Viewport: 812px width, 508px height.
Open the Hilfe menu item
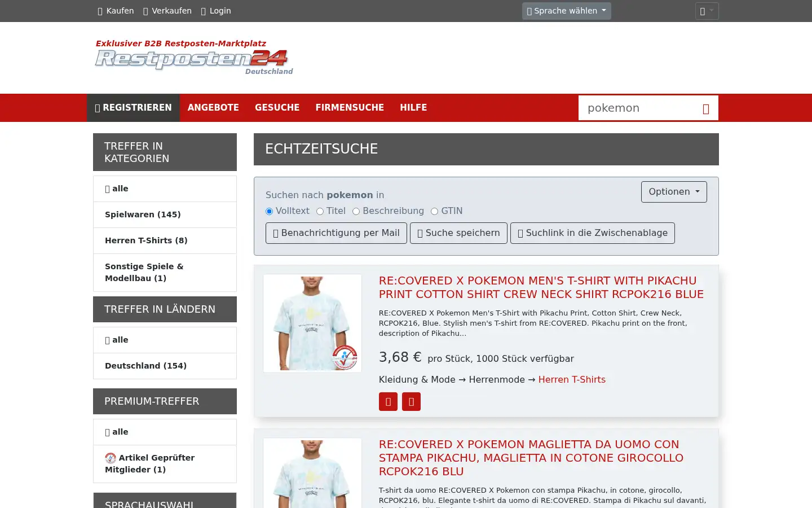pos(413,108)
